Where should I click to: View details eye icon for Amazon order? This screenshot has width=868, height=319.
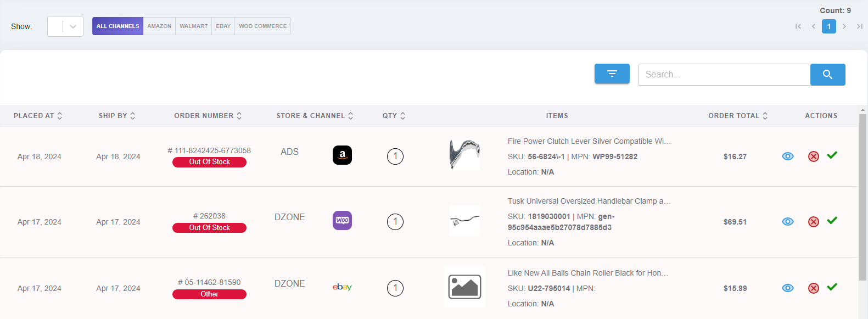[x=787, y=156]
